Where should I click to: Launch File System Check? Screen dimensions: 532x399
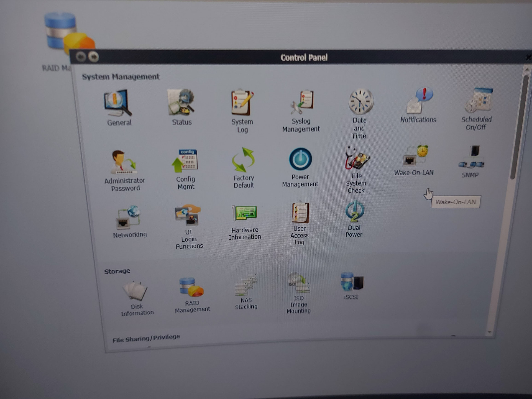click(x=357, y=159)
